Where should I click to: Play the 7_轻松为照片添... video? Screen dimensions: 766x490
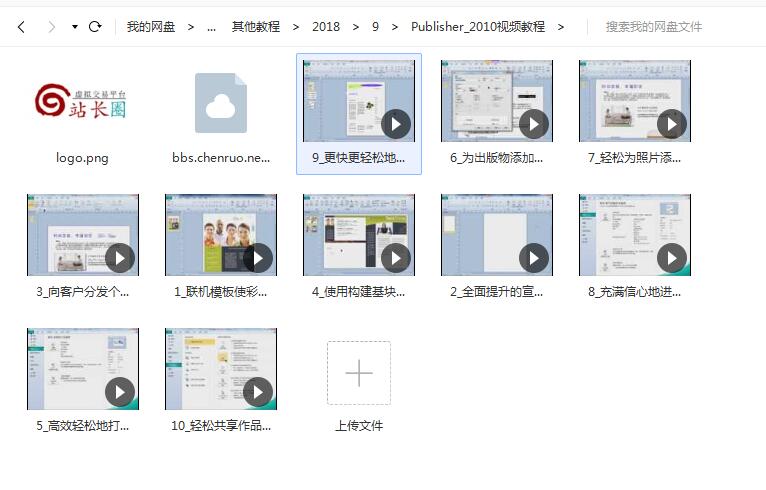(672, 124)
